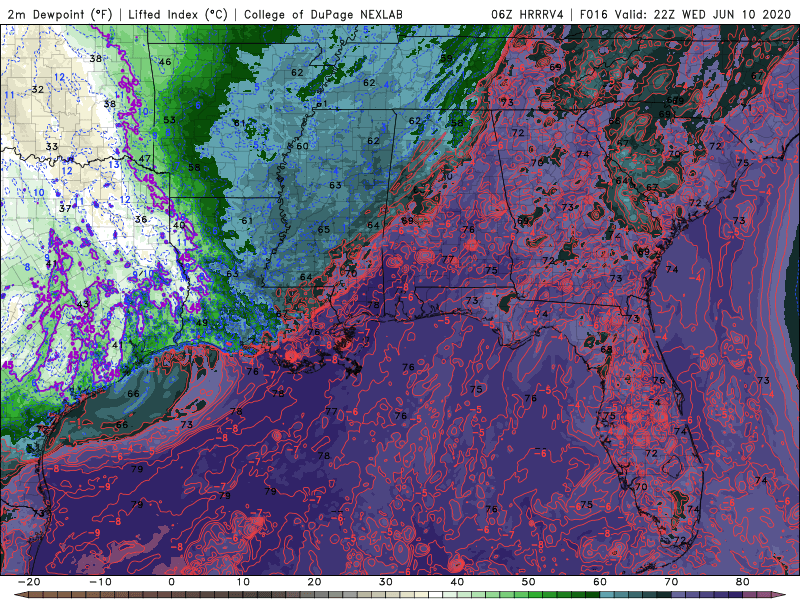The image size is (800, 600).
Task: Click the '-20' color scale label
Action: (29, 582)
